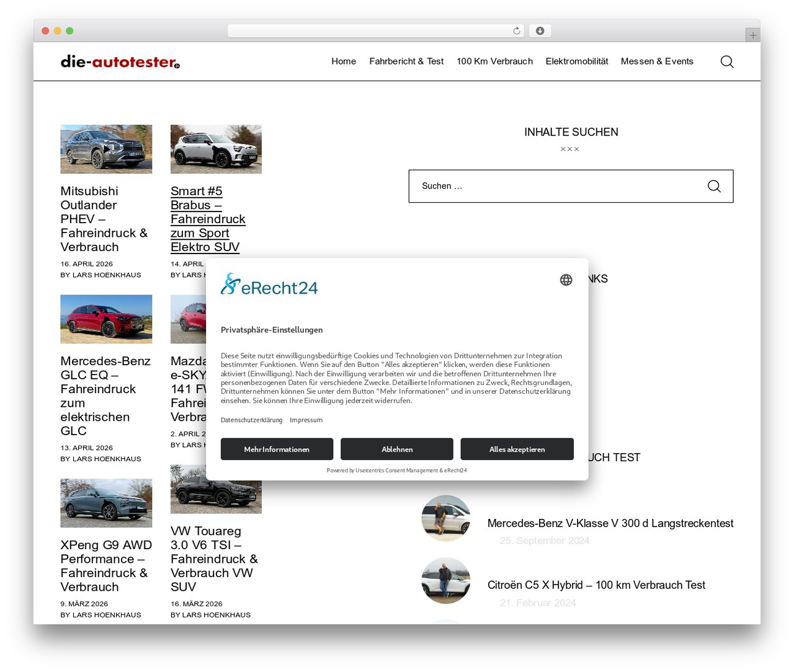This screenshot has height=672, width=794.
Task: Open Citroën C5 X Hybrid Verbrauch Test
Action: click(x=596, y=585)
